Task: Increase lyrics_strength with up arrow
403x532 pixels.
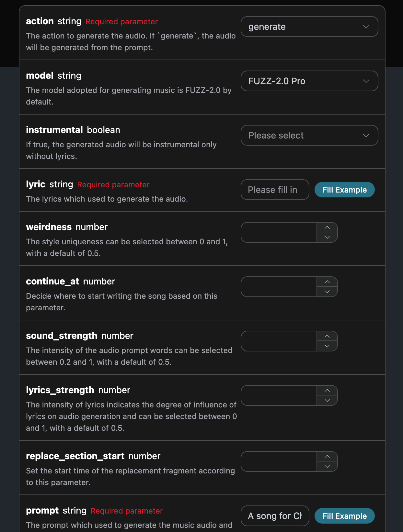Action: [327, 391]
